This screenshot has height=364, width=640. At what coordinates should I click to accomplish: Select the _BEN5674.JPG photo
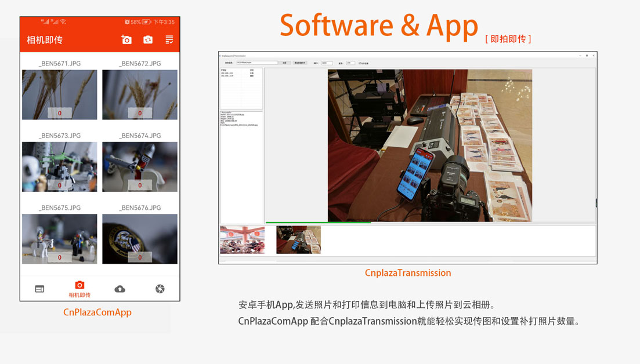pos(140,166)
